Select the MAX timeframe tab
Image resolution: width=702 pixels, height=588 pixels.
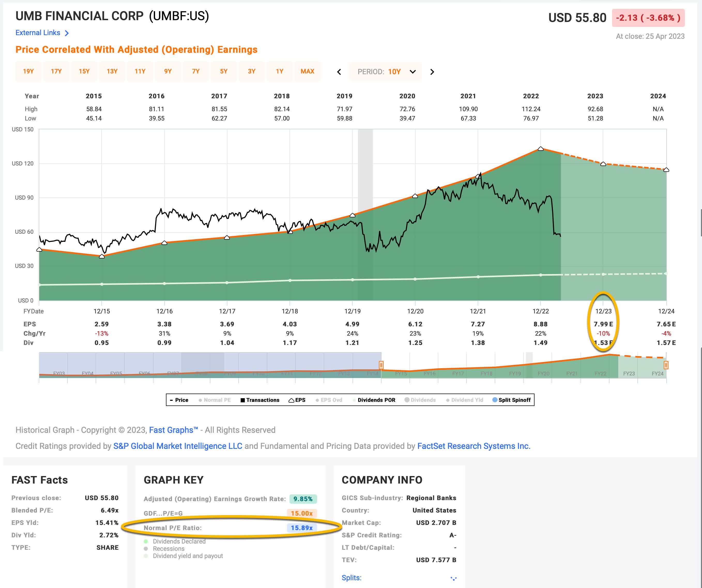click(x=308, y=71)
